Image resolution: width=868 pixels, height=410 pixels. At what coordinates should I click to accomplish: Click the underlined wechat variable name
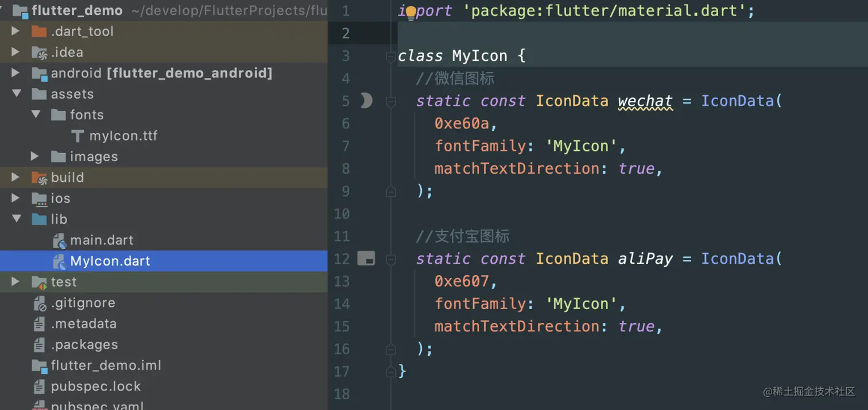(645, 101)
